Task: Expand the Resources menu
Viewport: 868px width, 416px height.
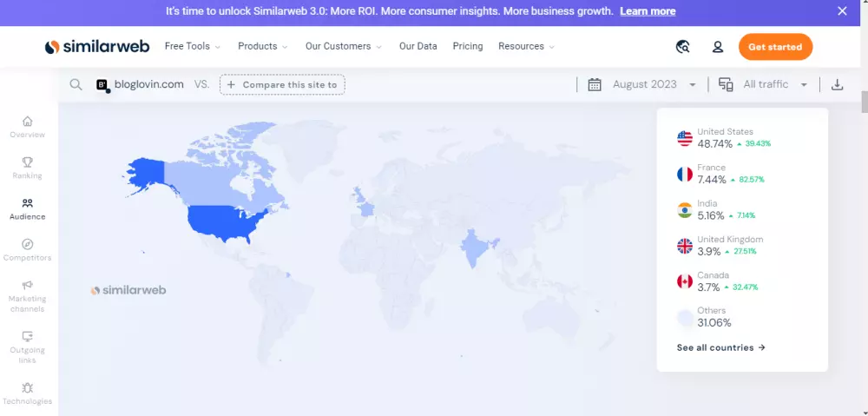Action: pyautogui.click(x=526, y=47)
